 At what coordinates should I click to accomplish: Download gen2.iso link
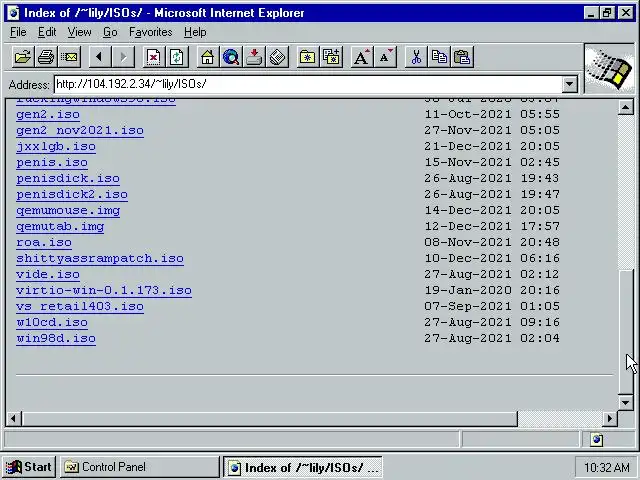click(x=48, y=115)
